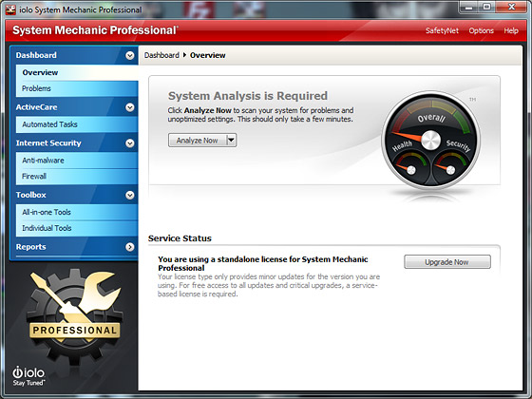The image size is (532, 399).
Task: Click the iolo app icon in title bar
Action: point(10,9)
